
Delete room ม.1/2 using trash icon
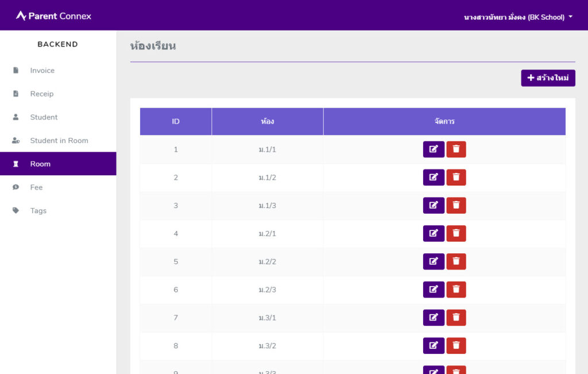pos(456,178)
